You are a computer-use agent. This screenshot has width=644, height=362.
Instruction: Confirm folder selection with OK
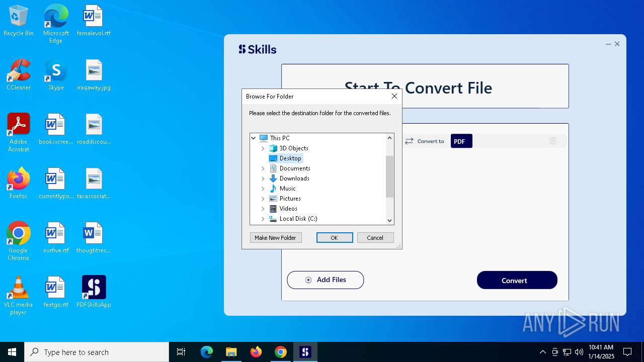[x=335, y=238]
